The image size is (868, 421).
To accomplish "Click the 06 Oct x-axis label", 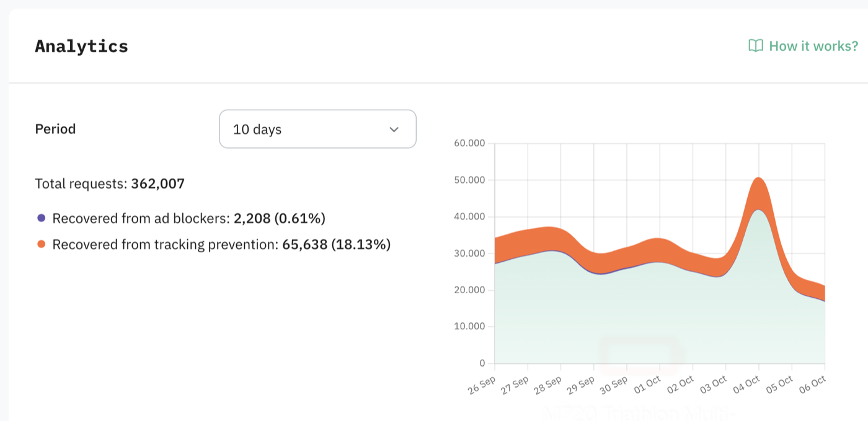I will tap(812, 384).
